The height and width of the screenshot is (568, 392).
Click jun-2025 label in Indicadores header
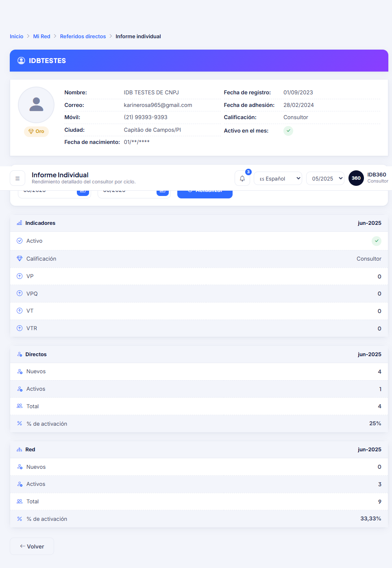coord(369,223)
